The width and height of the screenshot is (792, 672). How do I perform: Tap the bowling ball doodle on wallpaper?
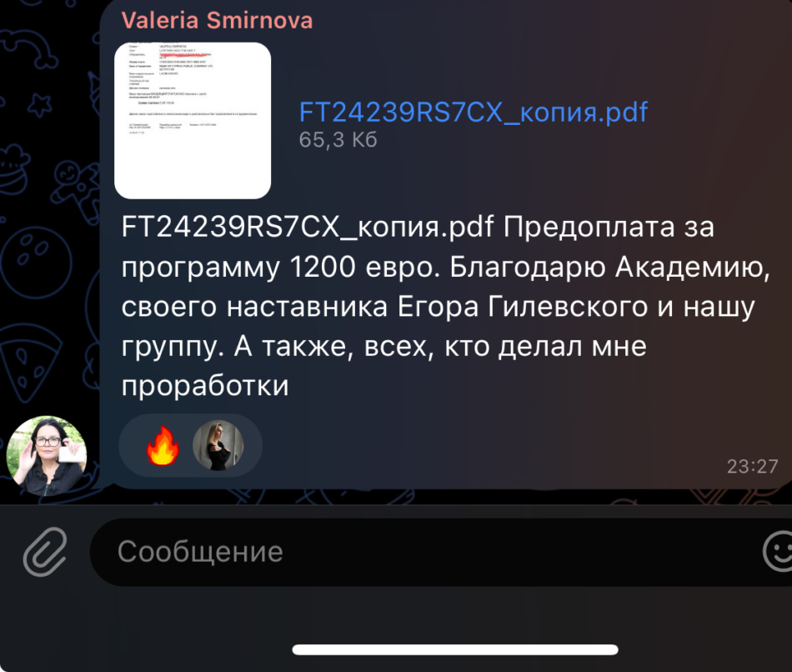click(35, 263)
